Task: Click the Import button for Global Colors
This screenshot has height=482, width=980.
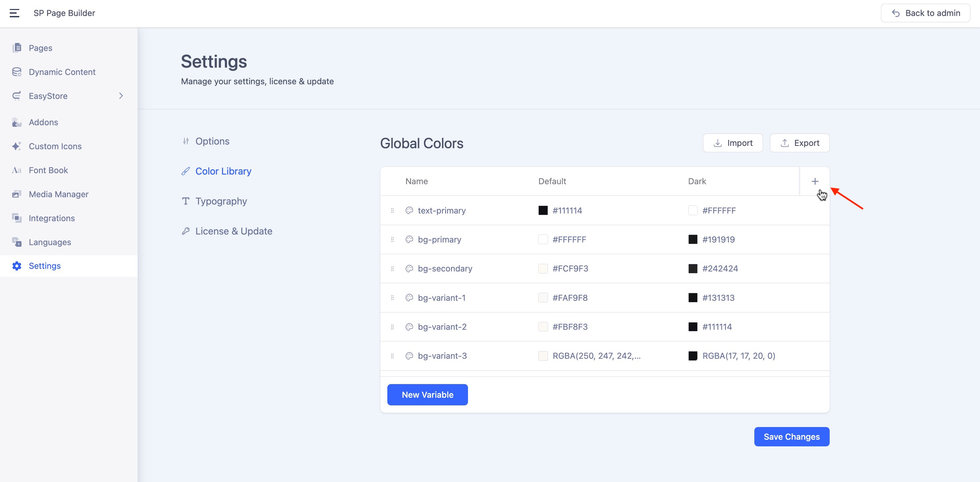Action: (x=732, y=143)
